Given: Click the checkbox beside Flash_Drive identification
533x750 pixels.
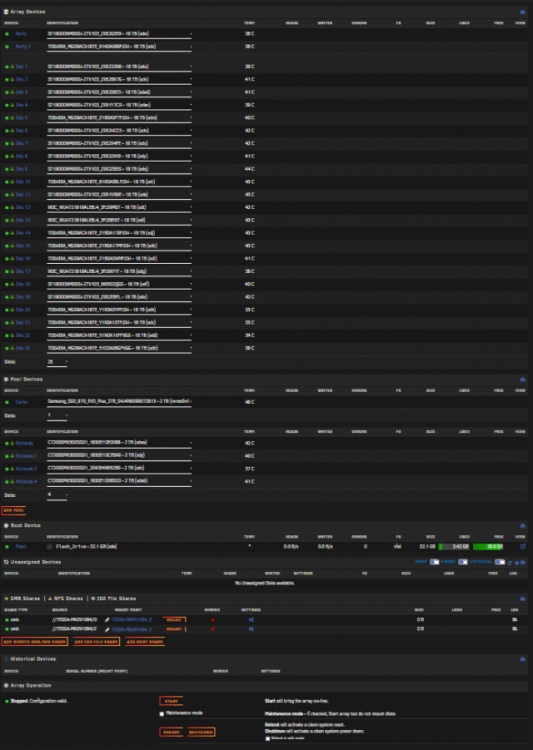Looking at the screenshot, I should (49, 547).
